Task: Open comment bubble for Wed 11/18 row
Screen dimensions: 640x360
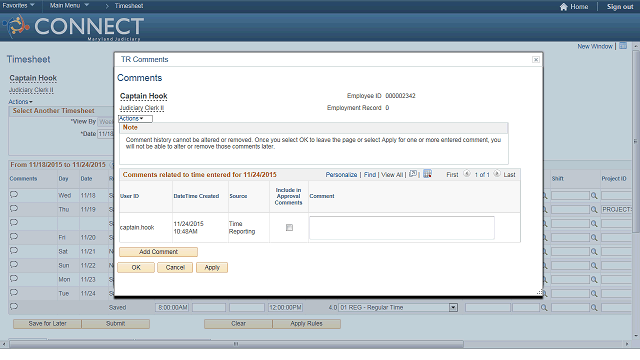Action: [14, 195]
